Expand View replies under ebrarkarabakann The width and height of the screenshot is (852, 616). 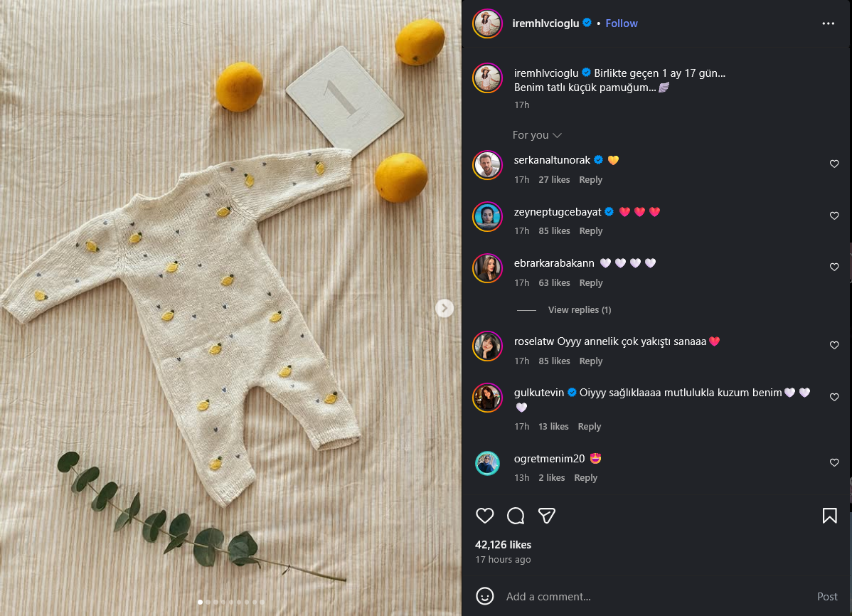tap(579, 310)
